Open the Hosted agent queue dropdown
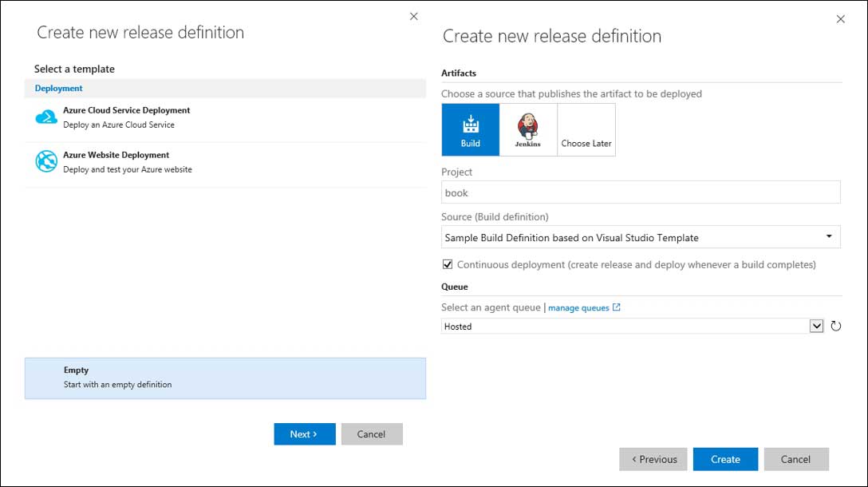This screenshot has width=868, height=487. click(x=816, y=326)
